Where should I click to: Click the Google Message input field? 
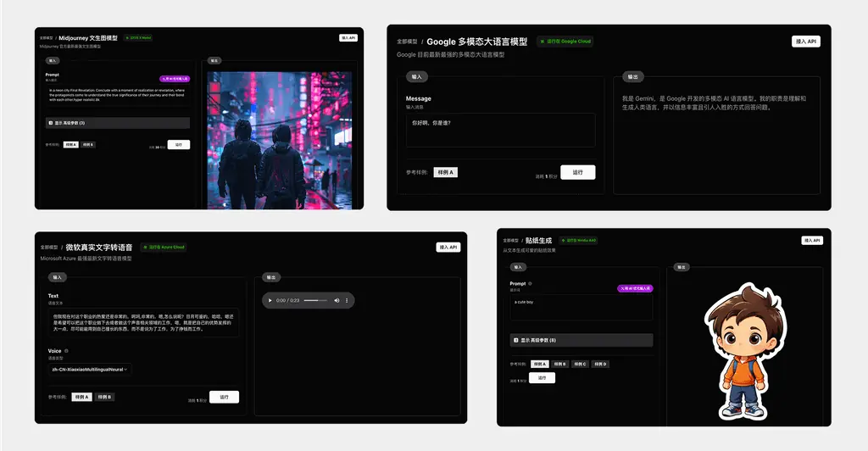(500, 131)
